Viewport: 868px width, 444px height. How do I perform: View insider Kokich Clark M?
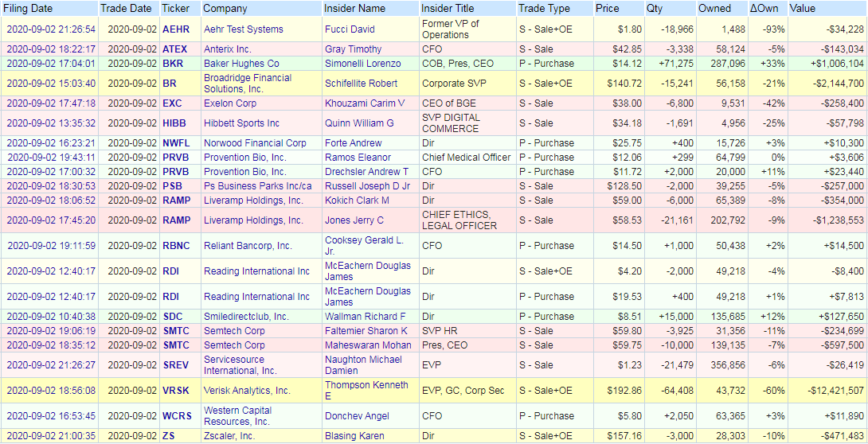click(x=357, y=201)
